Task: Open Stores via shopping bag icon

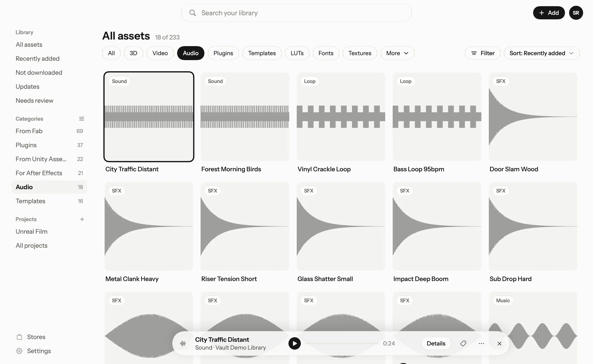Action: [x=20, y=337]
